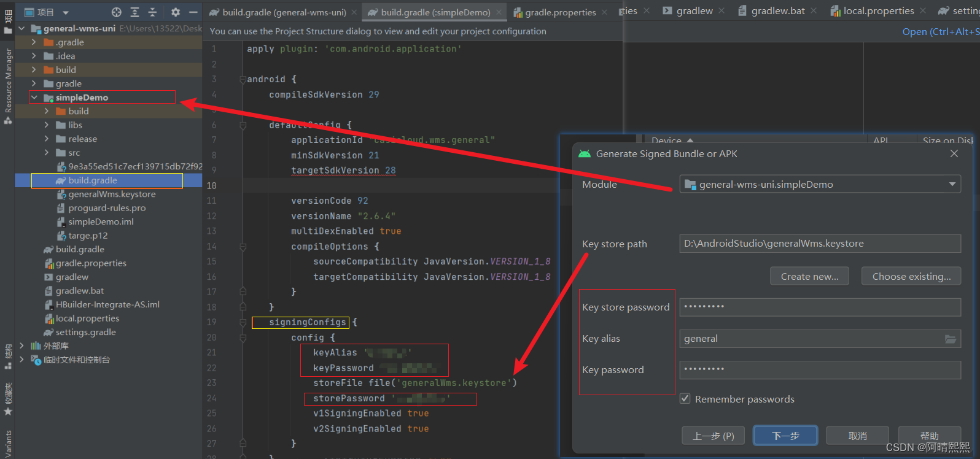Expand the .idea folder
The height and width of the screenshot is (459, 980).
point(34,56)
